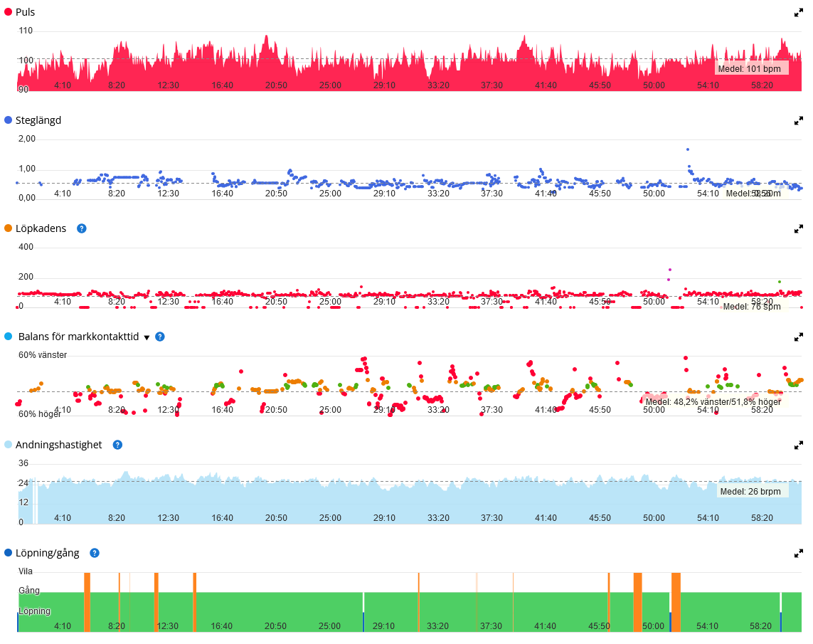Click the 'Medel: 76 spm' label
813x644 pixels.
coord(752,307)
